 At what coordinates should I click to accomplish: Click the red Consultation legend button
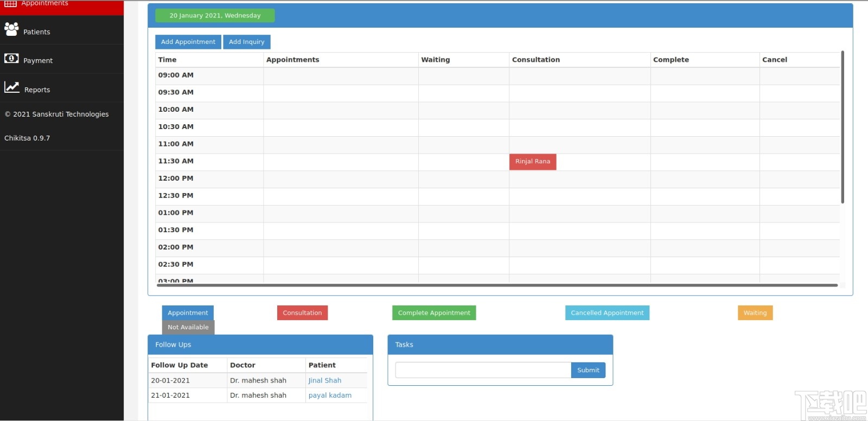click(x=302, y=313)
